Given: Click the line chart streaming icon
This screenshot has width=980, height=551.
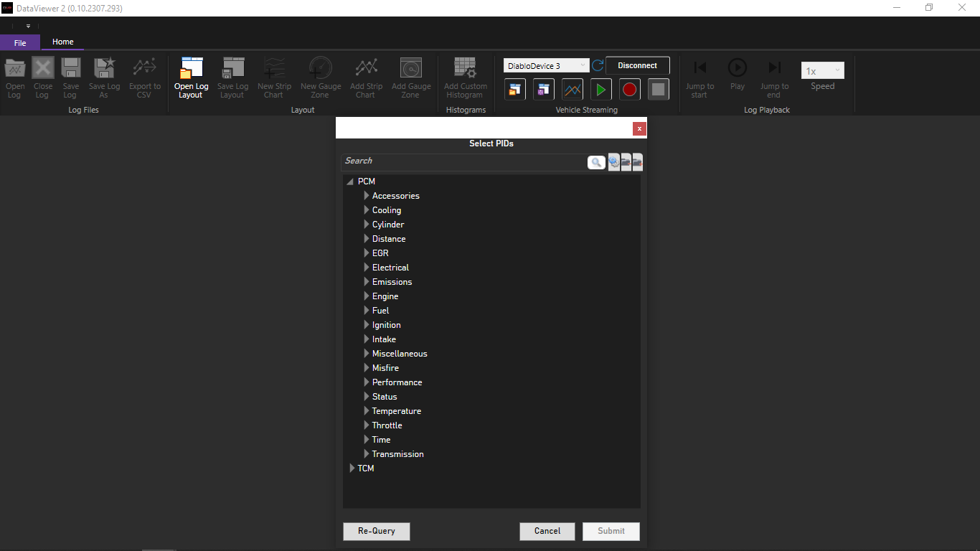Looking at the screenshot, I should pyautogui.click(x=573, y=89).
